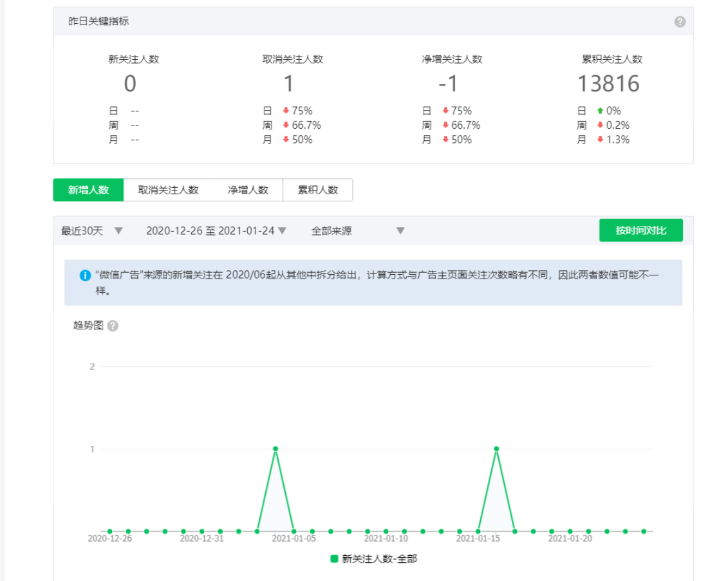Toggle legend item 新关注人数-全部
This screenshot has height=581, width=728.
point(374,558)
